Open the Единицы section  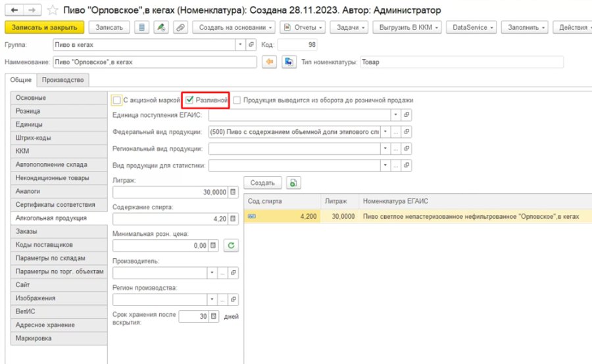(x=59, y=124)
